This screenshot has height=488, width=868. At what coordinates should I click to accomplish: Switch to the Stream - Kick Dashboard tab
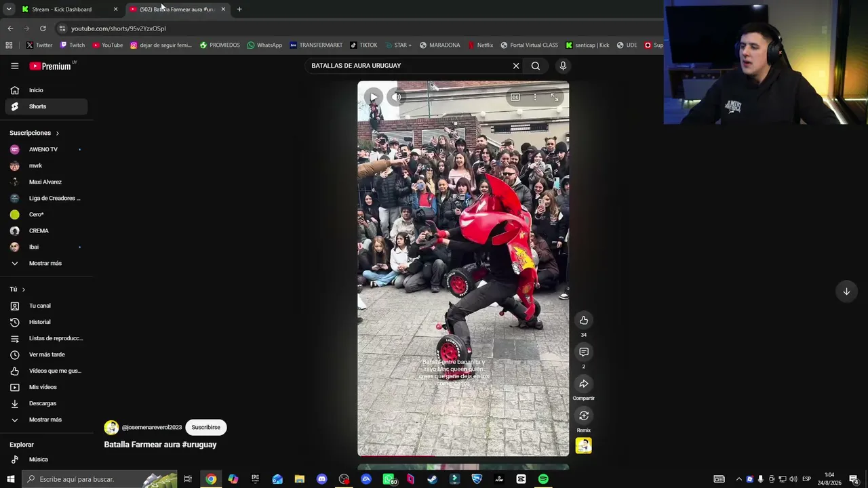point(69,9)
